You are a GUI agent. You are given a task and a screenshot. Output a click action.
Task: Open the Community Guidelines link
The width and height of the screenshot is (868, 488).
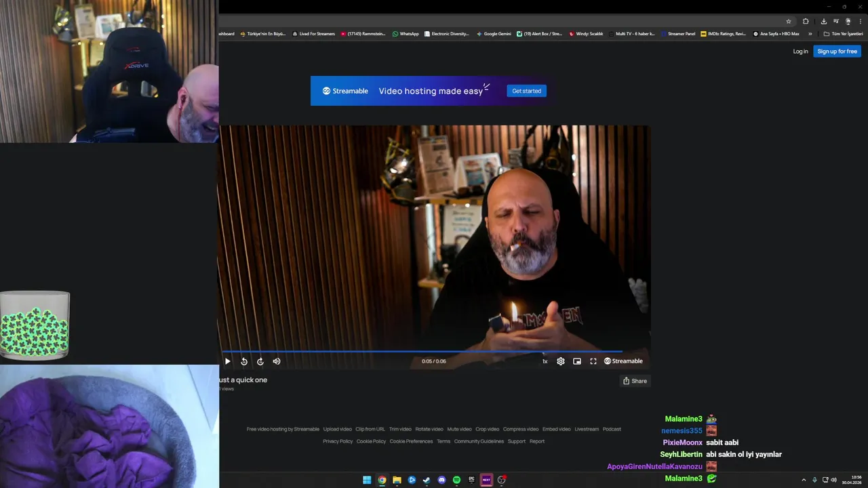(479, 441)
